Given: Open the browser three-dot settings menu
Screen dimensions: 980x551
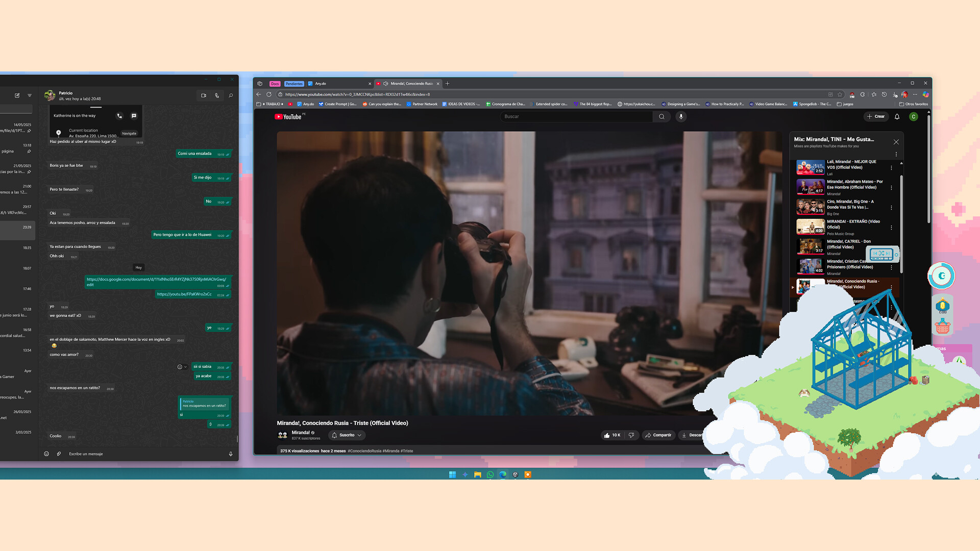Looking at the screenshot, I should tap(915, 95).
